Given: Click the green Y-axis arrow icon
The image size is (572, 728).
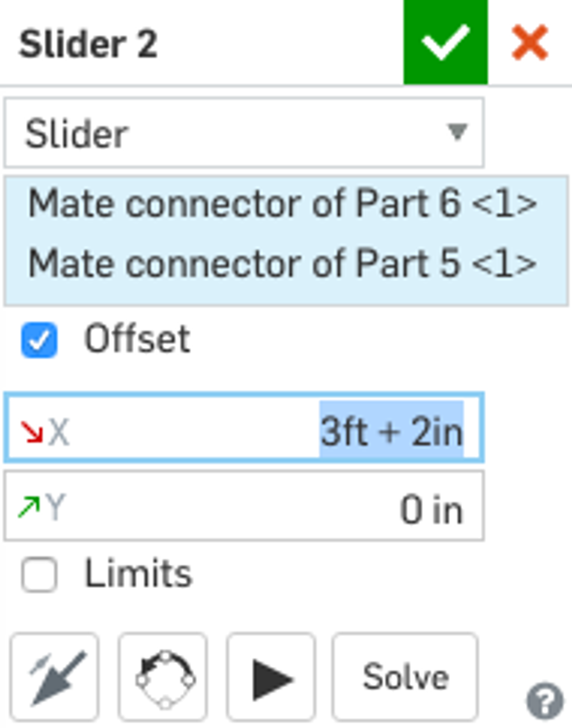Looking at the screenshot, I should (29, 507).
